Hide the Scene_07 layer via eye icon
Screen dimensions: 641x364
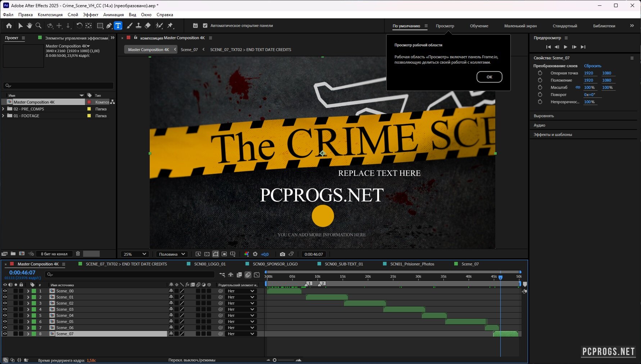click(5, 334)
